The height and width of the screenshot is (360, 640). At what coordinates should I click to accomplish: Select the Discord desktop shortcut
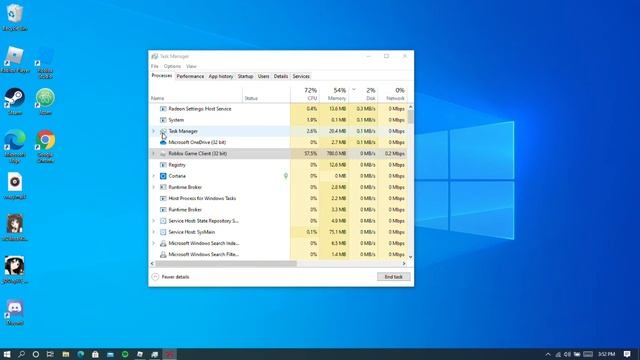point(15,313)
